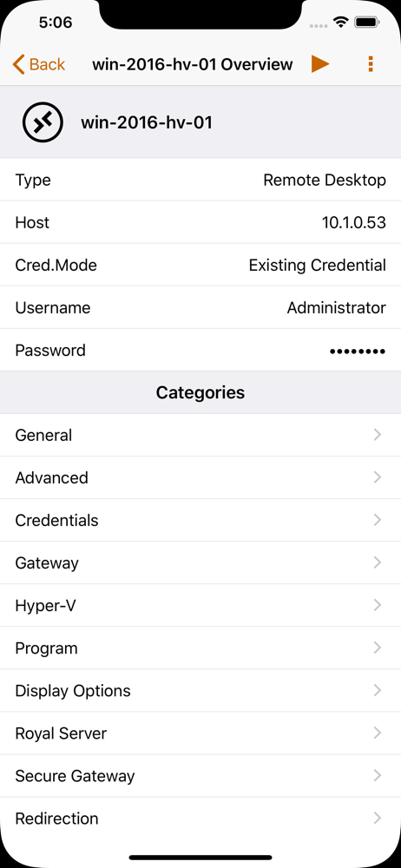Expand the General category chevron
This screenshot has width=401, height=868.
click(378, 435)
